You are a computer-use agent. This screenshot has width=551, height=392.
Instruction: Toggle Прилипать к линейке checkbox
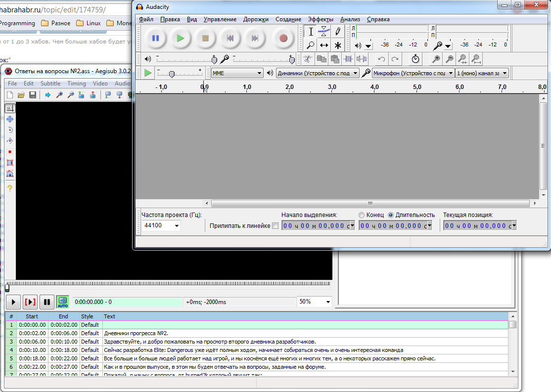(275, 226)
